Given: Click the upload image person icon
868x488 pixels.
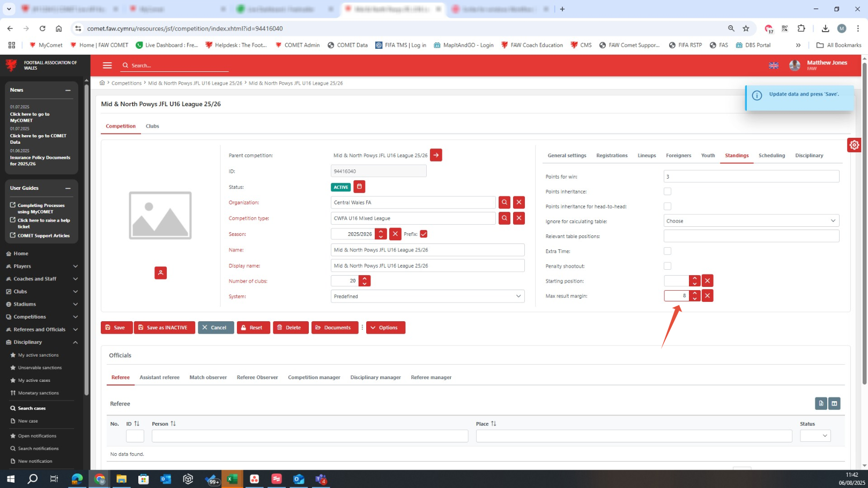Looking at the screenshot, I should 160,273.
